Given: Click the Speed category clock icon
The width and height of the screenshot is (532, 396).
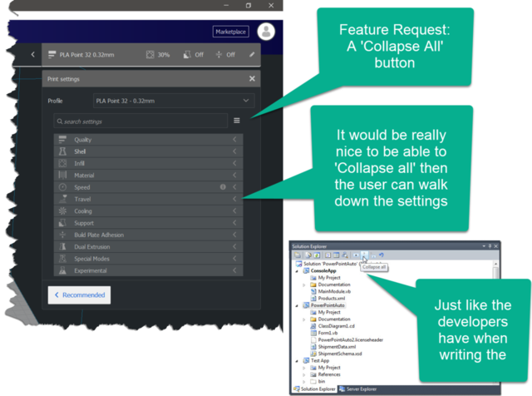Looking at the screenshot, I should pyautogui.click(x=62, y=187).
